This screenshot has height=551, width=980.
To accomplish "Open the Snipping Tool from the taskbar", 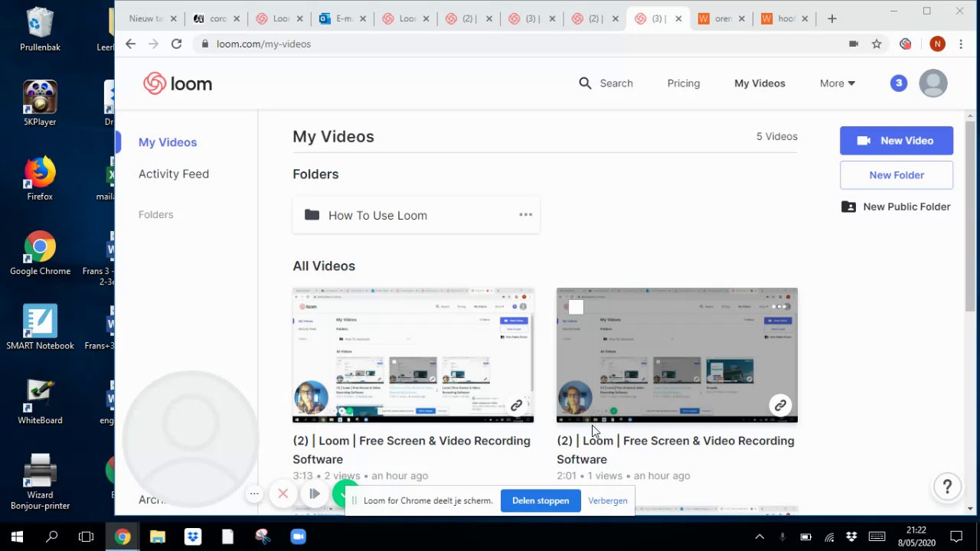I will [263, 536].
